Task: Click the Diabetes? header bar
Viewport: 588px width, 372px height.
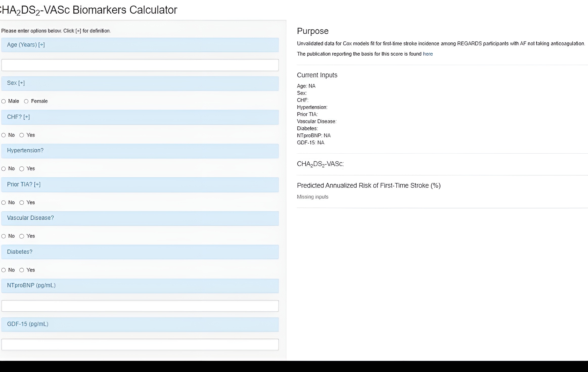Action: 140,252
